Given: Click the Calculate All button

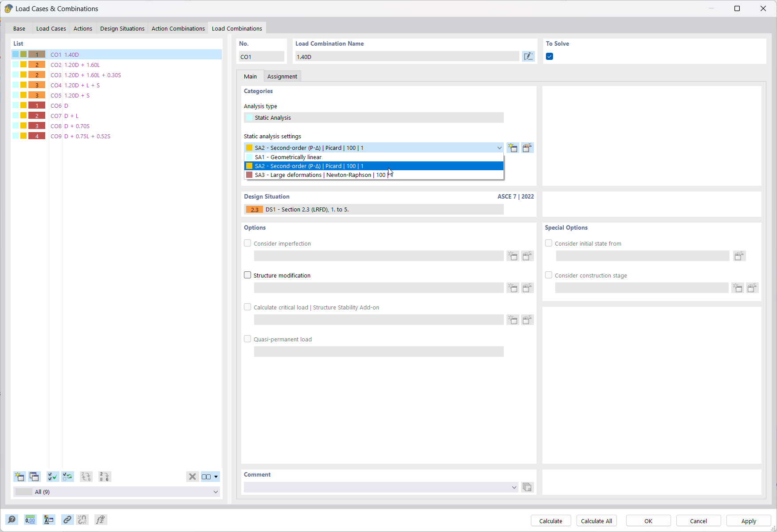Looking at the screenshot, I should coord(596,521).
